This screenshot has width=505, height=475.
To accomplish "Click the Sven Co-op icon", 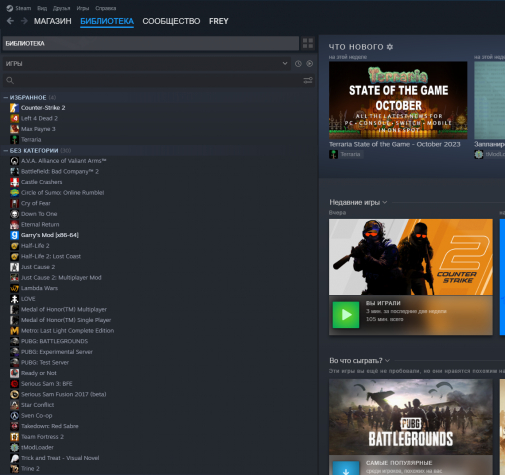I will [x=14, y=416].
